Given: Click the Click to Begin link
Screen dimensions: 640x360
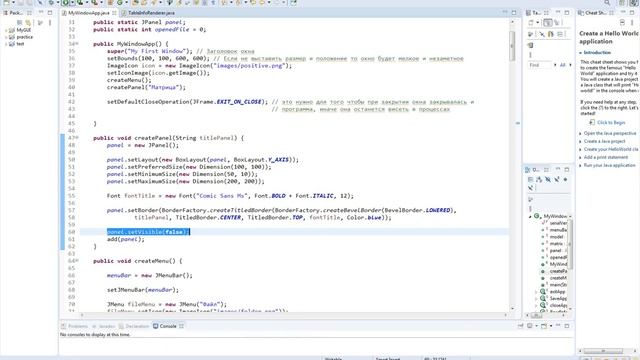Looking at the screenshot, I should pyautogui.click(x=611, y=122).
